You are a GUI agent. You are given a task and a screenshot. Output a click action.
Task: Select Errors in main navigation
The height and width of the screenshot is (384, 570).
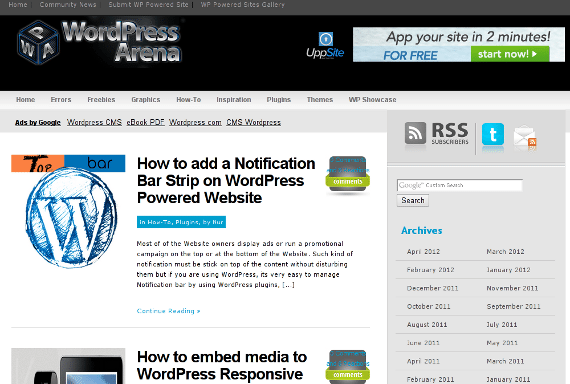click(61, 100)
